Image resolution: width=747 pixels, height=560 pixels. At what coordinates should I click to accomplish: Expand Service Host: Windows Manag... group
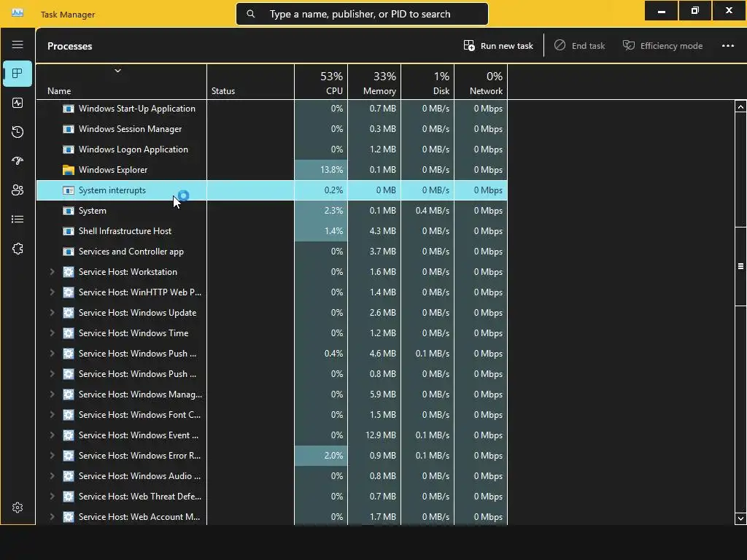tap(52, 394)
